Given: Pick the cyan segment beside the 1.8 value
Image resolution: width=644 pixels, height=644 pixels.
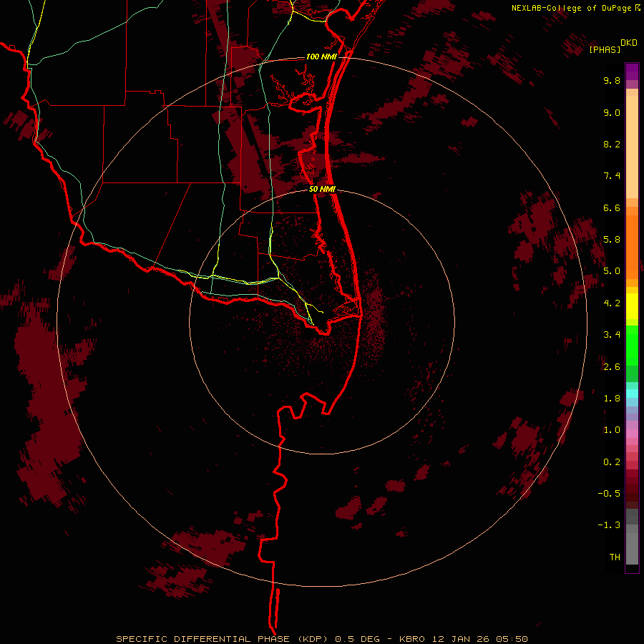Looking at the screenshot, I should point(632,394).
